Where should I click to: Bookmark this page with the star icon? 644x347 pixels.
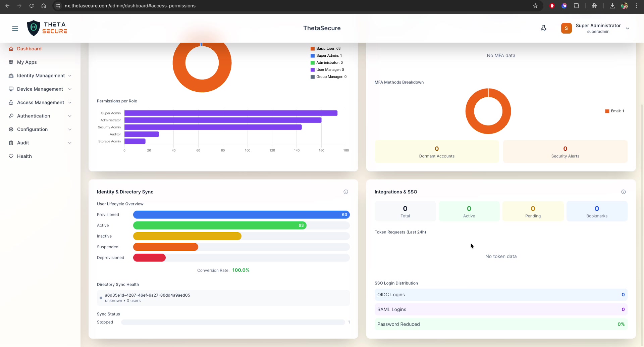pyautogui.click(x=535, y=6)
